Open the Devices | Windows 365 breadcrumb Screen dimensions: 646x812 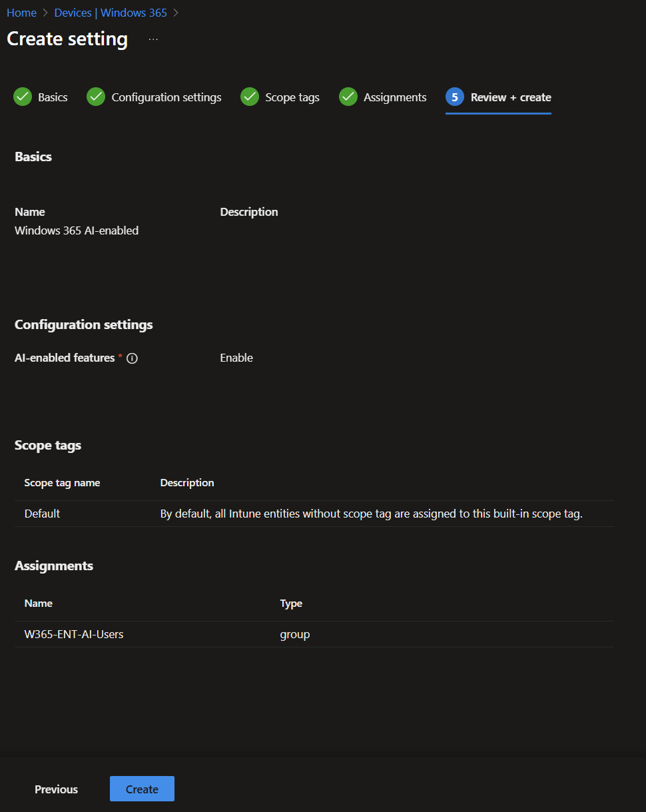(111, 13)
